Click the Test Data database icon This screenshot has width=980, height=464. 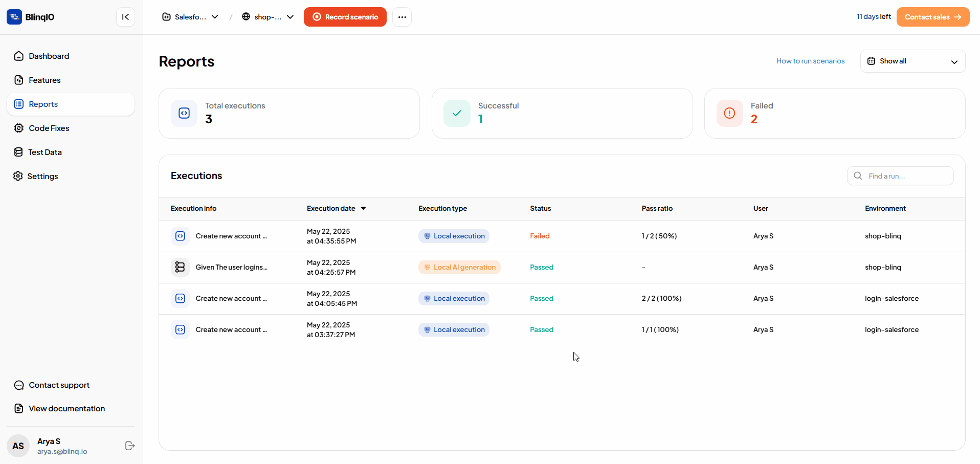pyautogui.click(x=18, y=152)
